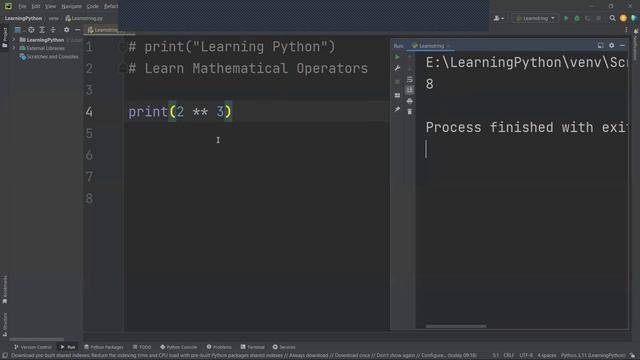
Task: Click Select Opened File target icon
Action: coord(31,30)
